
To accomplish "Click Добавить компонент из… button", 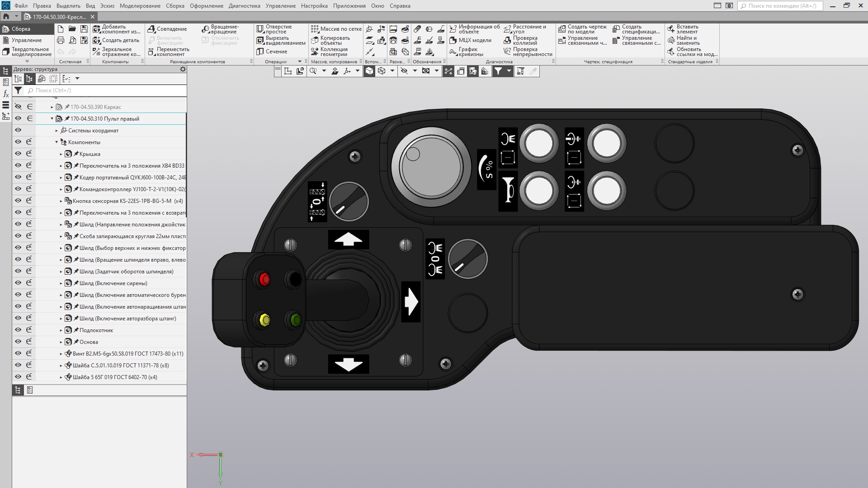I will click(117, 29).
